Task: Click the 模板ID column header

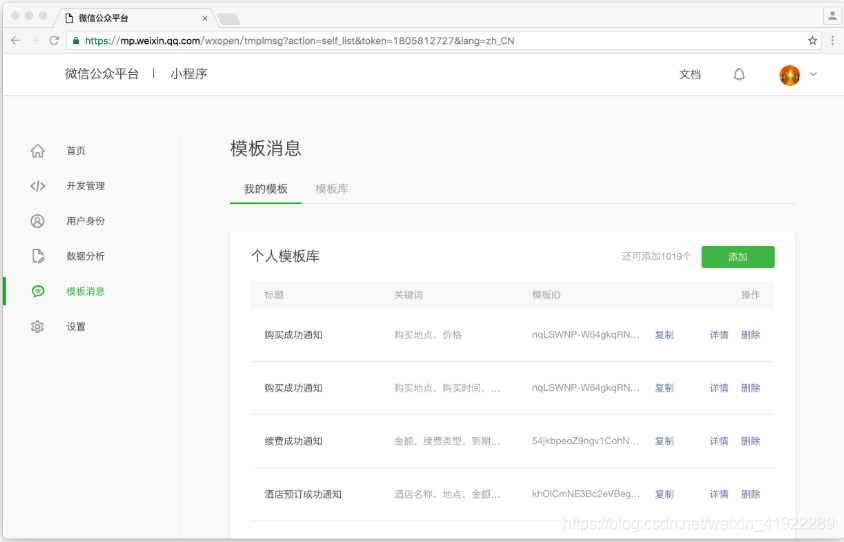Action: click(546, 295)
